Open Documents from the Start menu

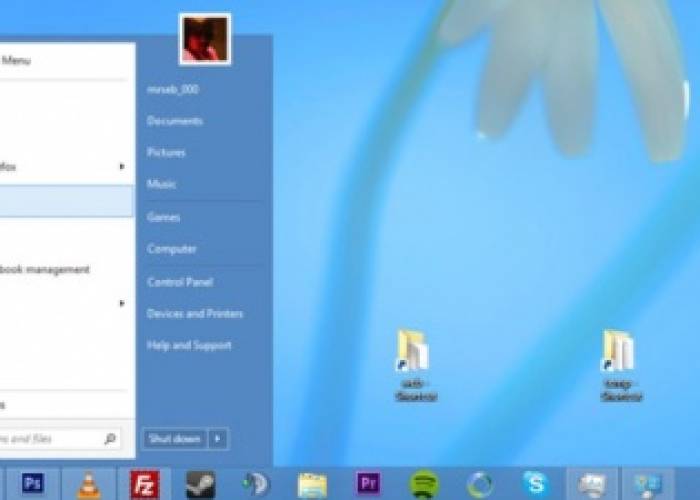(175, 121)
